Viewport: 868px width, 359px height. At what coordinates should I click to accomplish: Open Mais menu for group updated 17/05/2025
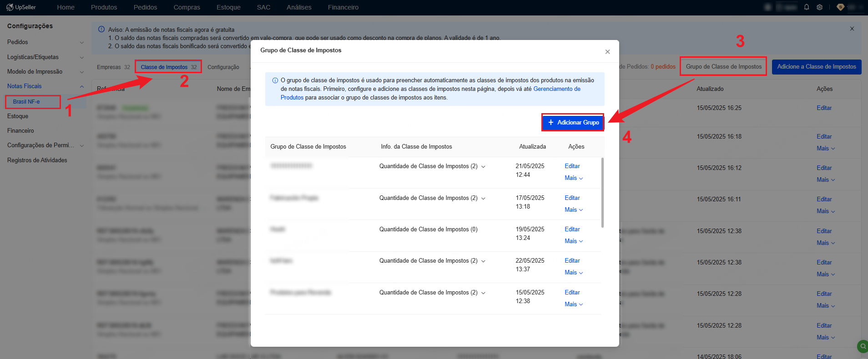pos(574,210)
